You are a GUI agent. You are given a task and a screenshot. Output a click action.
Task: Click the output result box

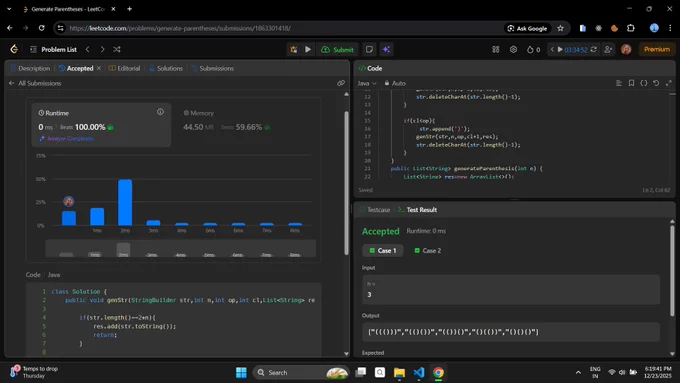point(511,332)
